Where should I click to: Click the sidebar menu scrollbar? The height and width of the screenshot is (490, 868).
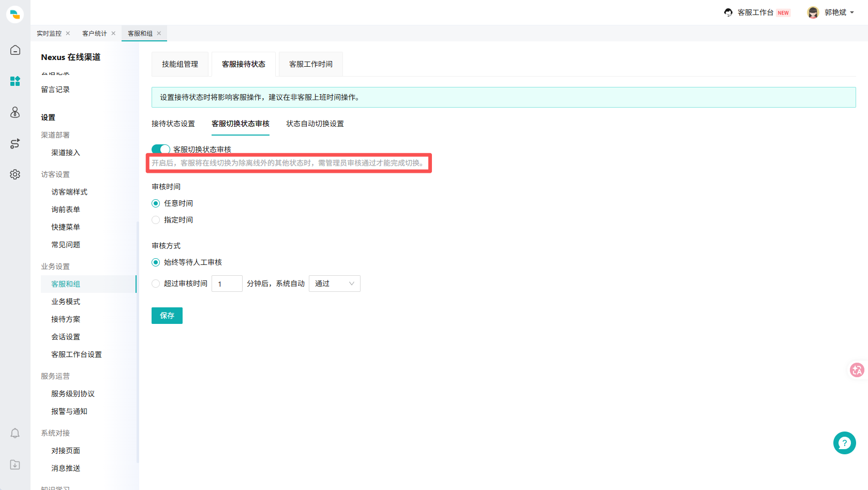tap(138, 341)
